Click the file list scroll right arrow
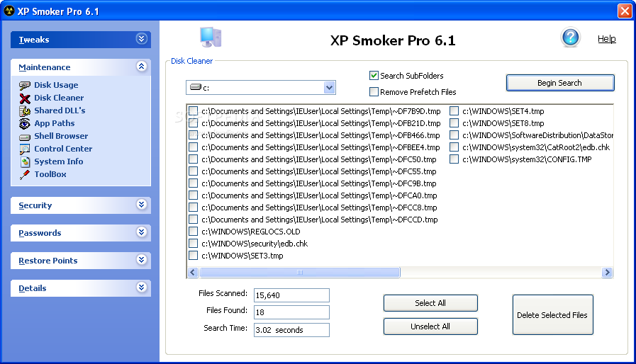The height and width of the screenshot is (364, 636). (x=607, y=273)
